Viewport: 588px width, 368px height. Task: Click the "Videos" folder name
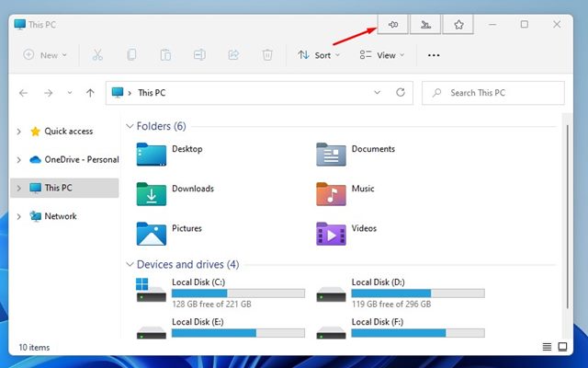pyautogui.click(x=364, y=228)
